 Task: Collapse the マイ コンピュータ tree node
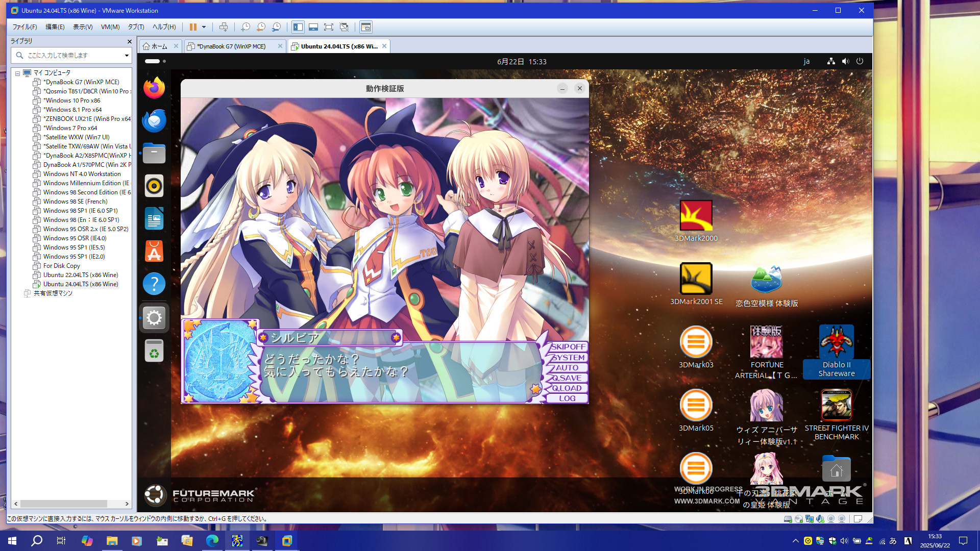tap(17, 73)
